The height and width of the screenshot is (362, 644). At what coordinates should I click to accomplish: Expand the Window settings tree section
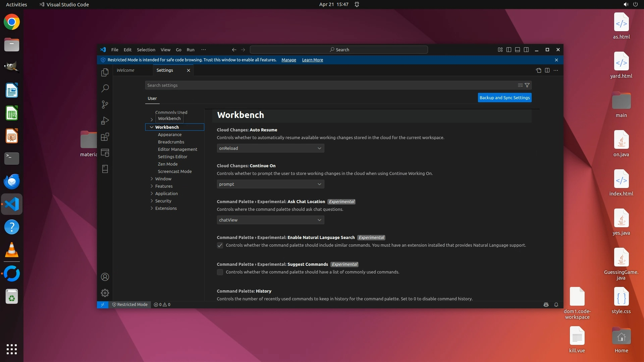click(163, 179)
